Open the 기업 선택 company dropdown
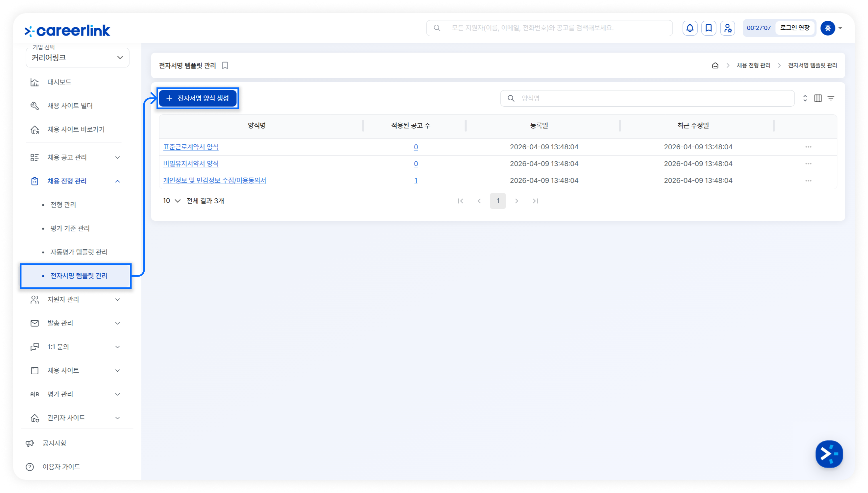Screen dimensions: 868x493 click(x=78, y=58)
